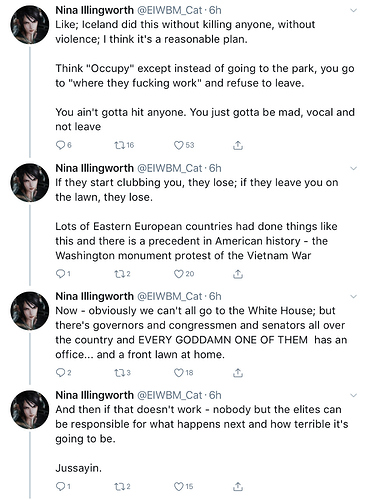Share the Vietnam War protest tweet

click(x=238, y=274)
